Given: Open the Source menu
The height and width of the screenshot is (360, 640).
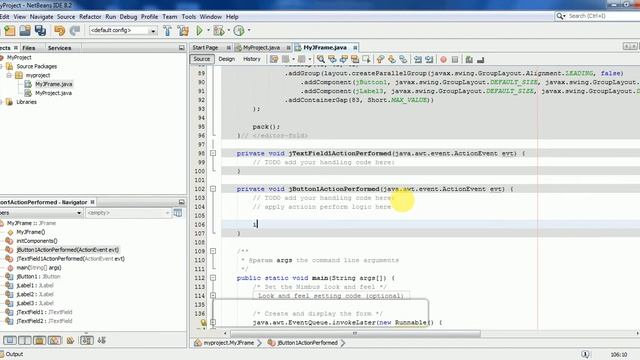Looking at the screenshot, I should click(66, 17).
